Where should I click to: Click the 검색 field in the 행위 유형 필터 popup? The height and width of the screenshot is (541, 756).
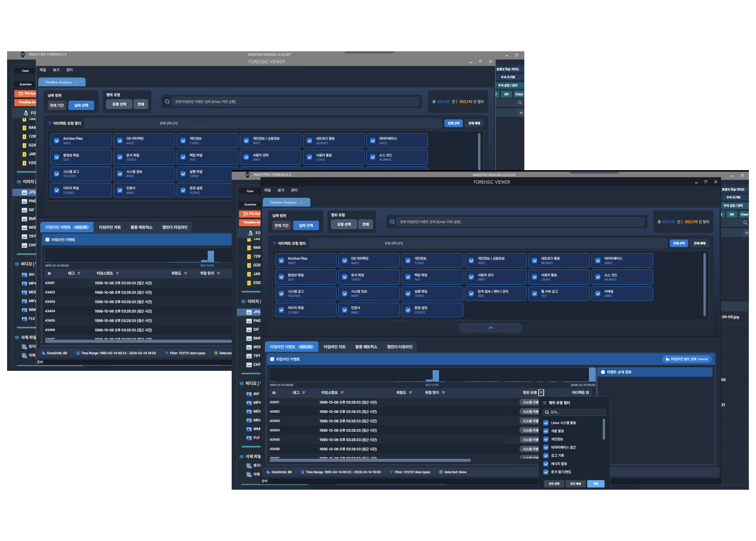[x=574, y=412]
